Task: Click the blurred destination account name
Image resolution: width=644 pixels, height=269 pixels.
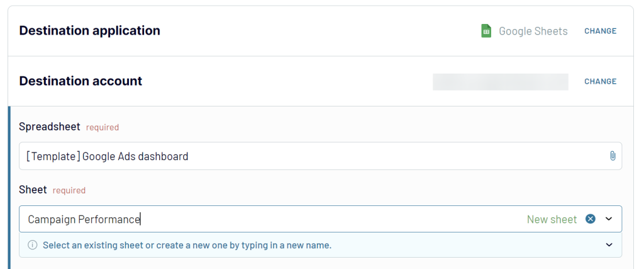Action: [500, 82]
